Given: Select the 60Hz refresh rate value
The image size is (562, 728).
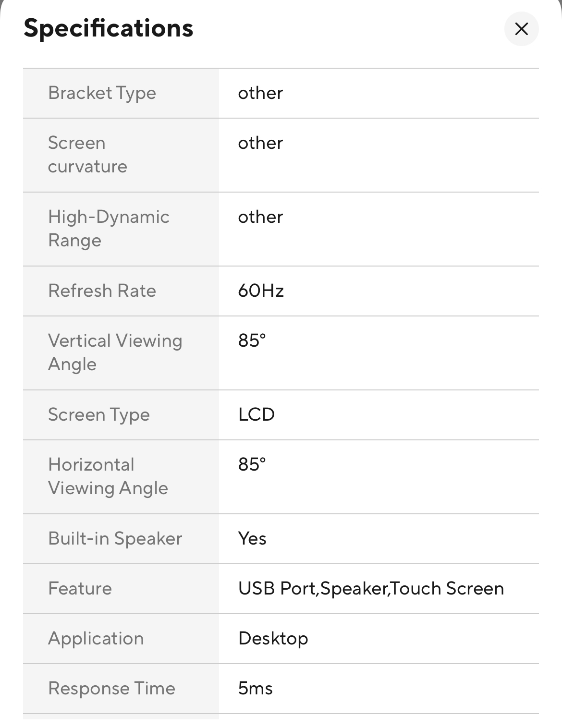Looking at the screenshot, I should coord(261,291).
